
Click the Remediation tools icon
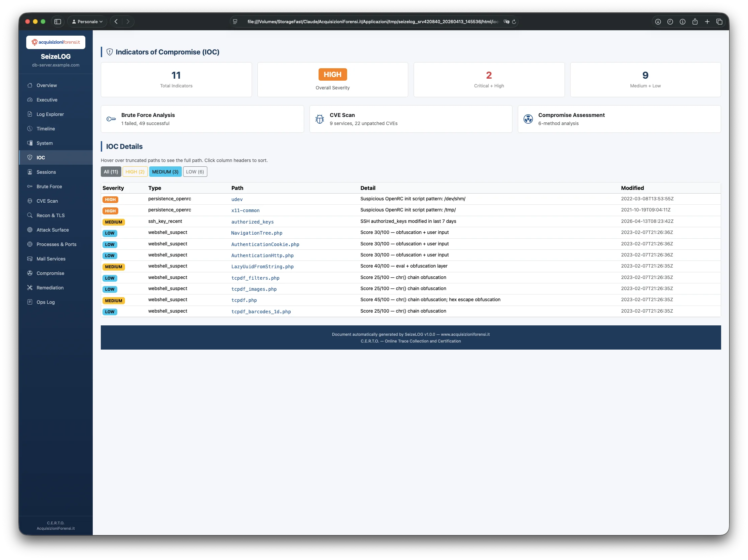30,287
